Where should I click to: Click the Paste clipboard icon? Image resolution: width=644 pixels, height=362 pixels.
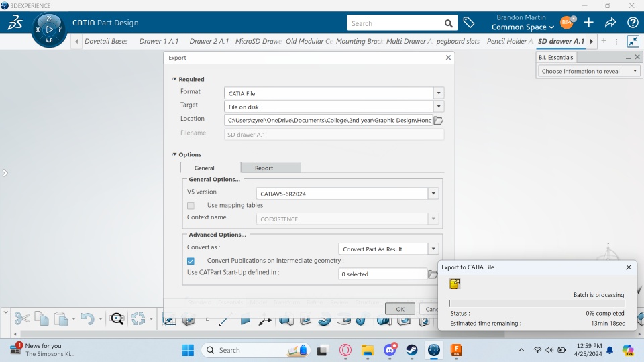coord(61,318)
